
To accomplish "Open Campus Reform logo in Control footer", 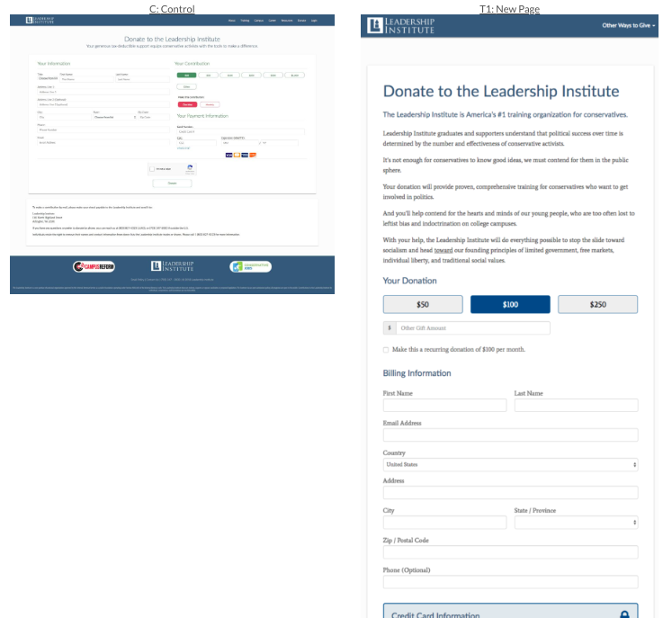I will click(94, 266).
